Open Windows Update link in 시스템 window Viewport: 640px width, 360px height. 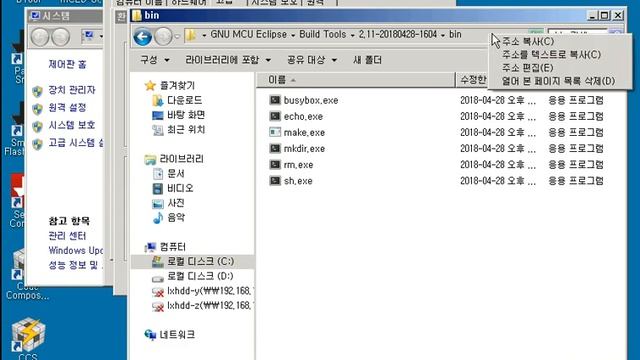click(76, 251)
